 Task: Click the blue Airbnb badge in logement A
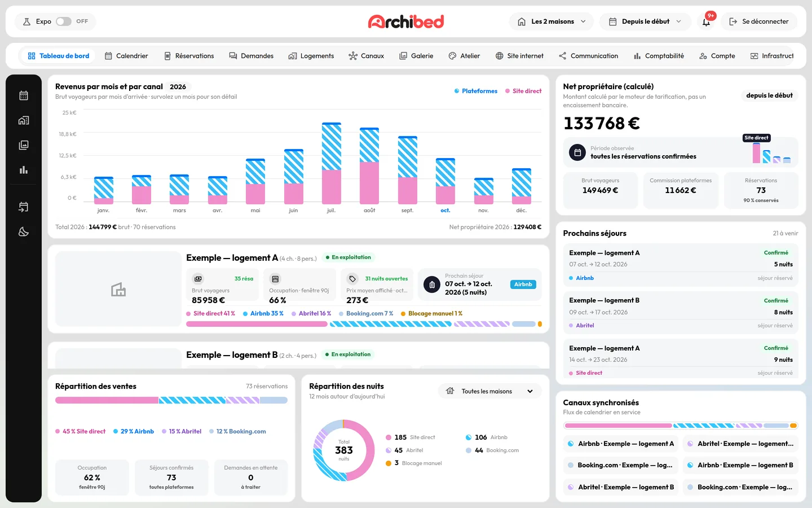(523, 284)
